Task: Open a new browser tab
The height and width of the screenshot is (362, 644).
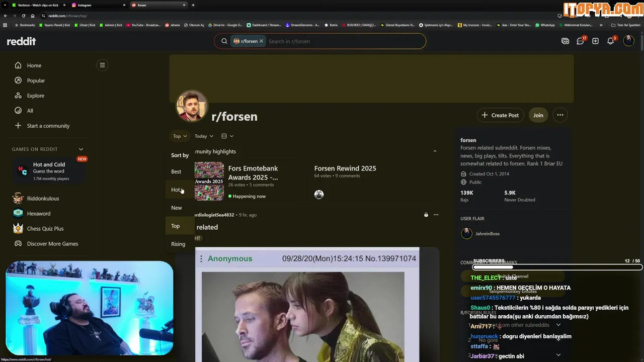Action: (193, 5)
